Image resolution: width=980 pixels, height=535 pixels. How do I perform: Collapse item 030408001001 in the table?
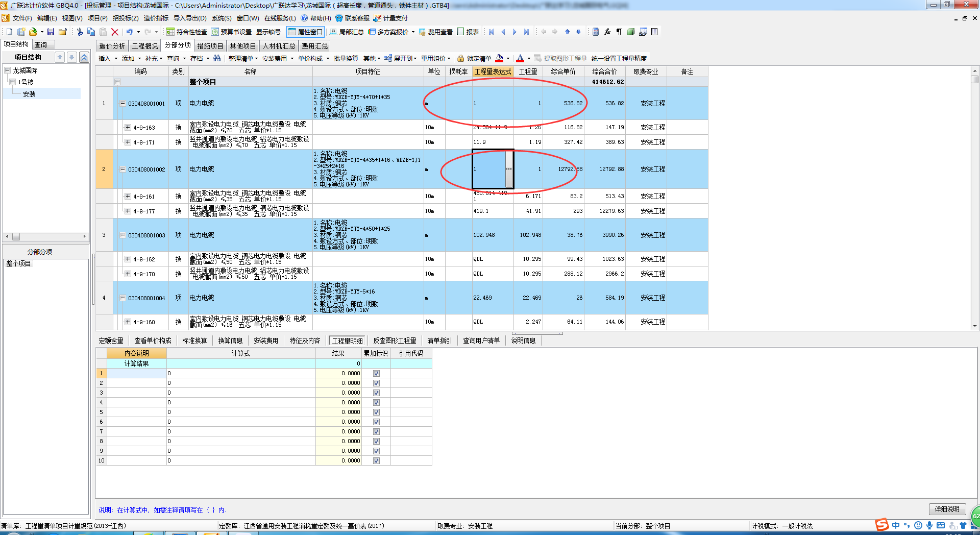click(x=122, y=103)
